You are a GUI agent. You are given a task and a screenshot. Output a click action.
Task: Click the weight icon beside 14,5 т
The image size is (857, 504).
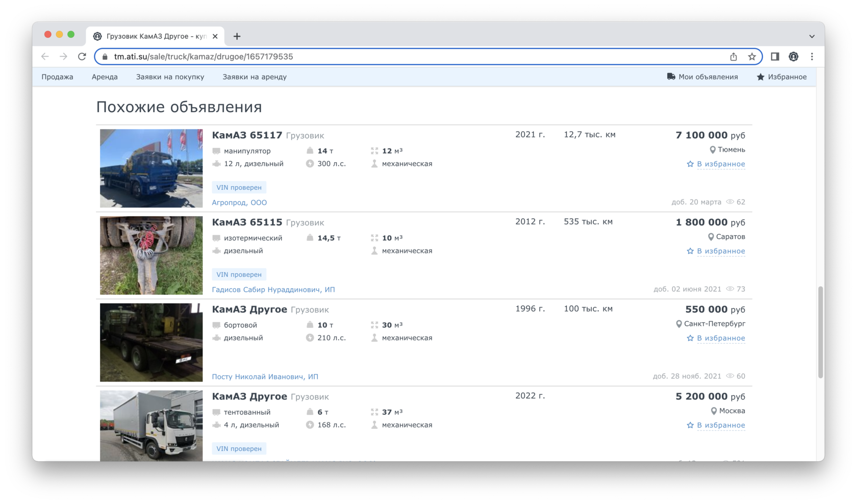[x=310, y=238]
